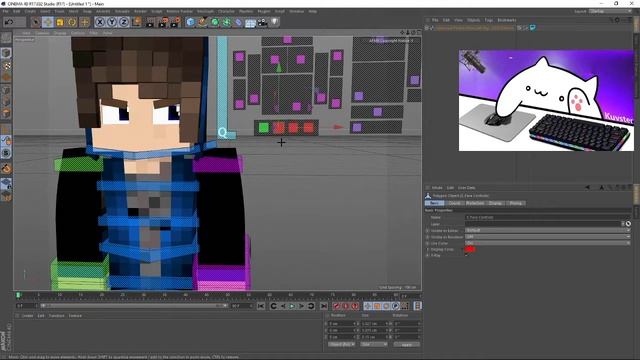Switch to Polygons mode
640x360 pixels.
click(6, 113)
